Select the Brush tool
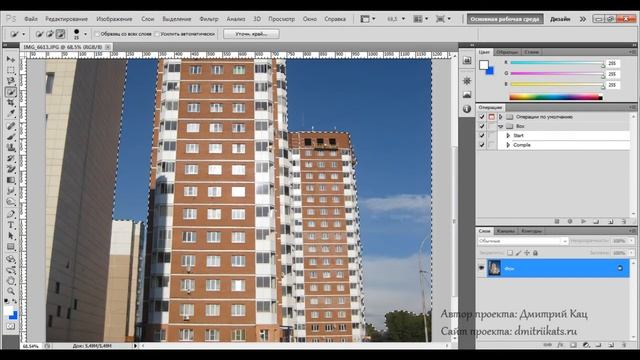Image resolution: width=640 pixels, height=360 pixels. 11,137
